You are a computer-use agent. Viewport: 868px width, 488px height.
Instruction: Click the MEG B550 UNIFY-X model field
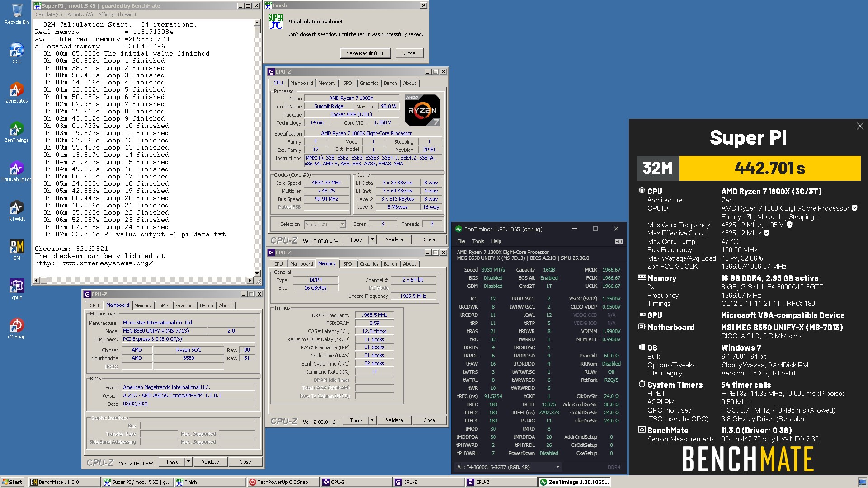(x=164, y=331)
